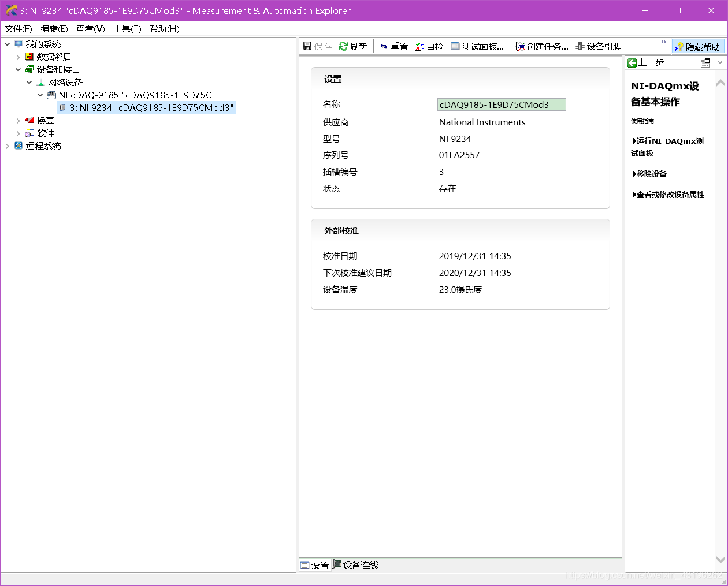The image size is (728, 586).
Task: Select the 网络设备 tree item label
Action: point(65,82)
